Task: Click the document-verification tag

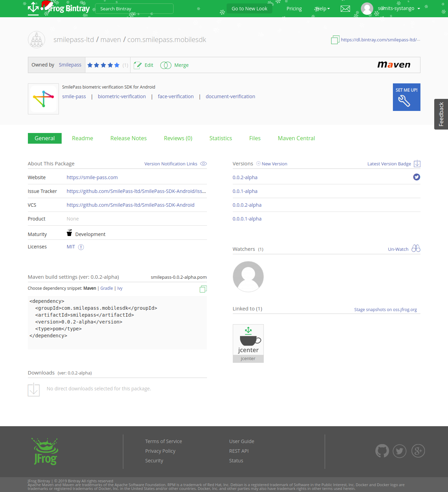Action: click(230, 96)
